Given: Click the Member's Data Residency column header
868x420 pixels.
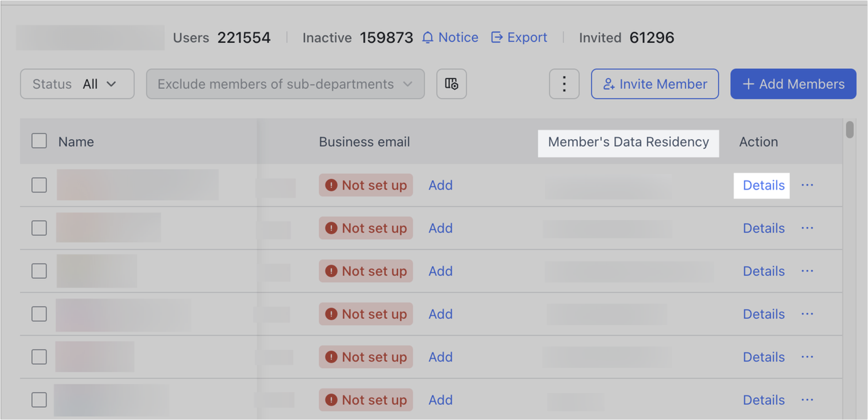Looking at the screenshot, I should (x=628, y=142).
